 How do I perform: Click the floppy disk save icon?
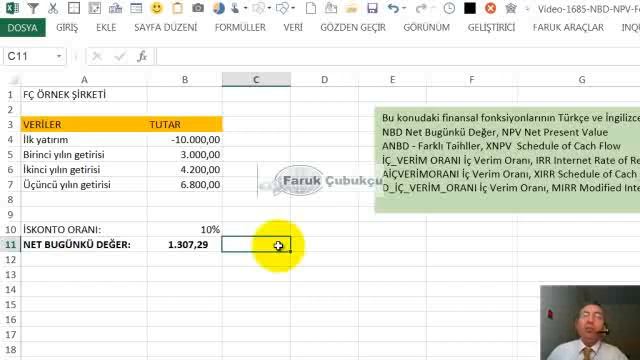pos(372,8)
